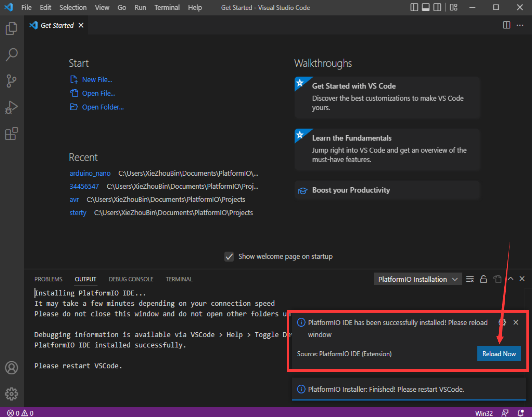
Task: Maximize the panel using the chevron
Action: [x=511, y=279]
